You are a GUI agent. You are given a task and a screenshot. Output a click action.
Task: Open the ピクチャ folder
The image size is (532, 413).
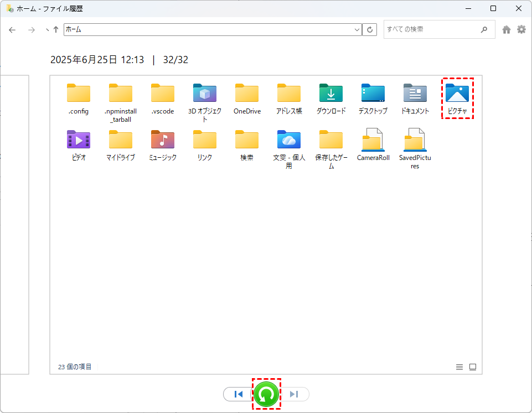pyautogui.click(x=457, y=98)
